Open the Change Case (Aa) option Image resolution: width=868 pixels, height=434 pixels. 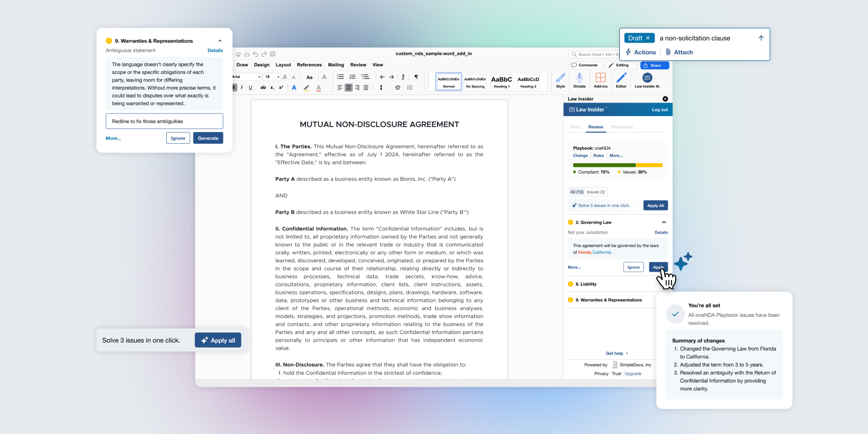(309, 77)
